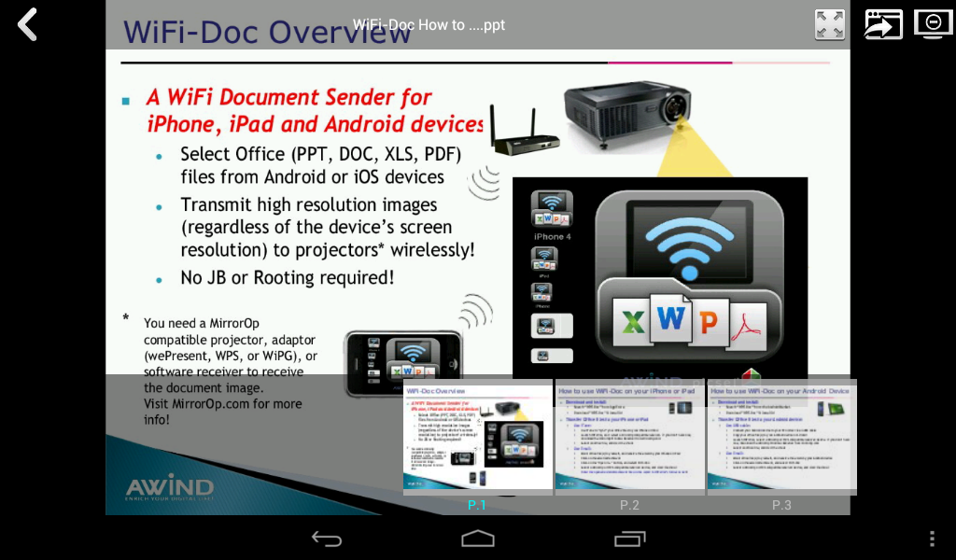This screenshot has width=956, height=560.
Task: Tap the WiFi-Doc How to ....ppt title
Action: (429, 25)
